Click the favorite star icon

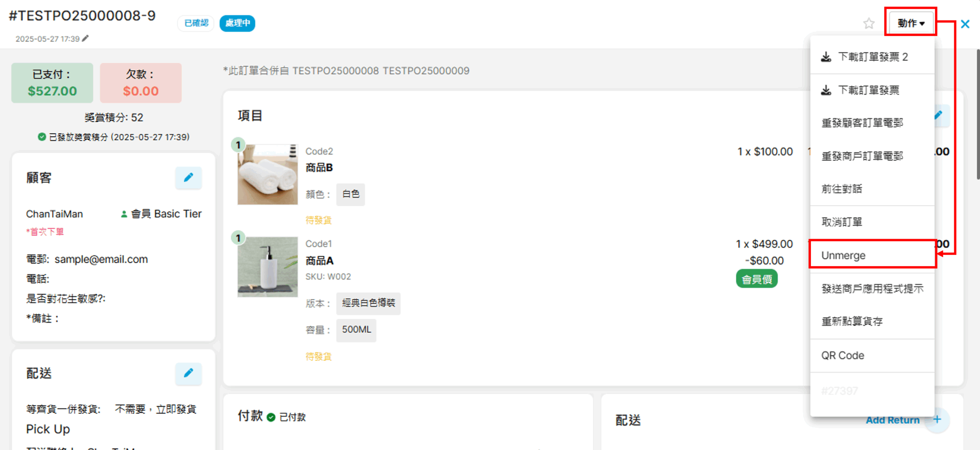coord(869,24)
